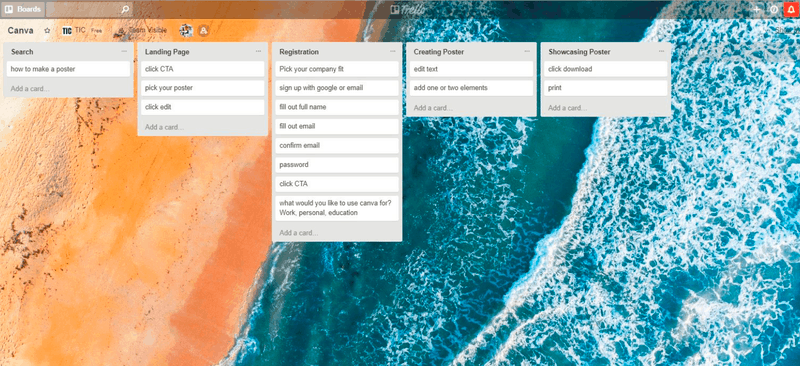Open the red notifications bell
The height and width of the screenshot is (366, 800).
click(791, 9)
